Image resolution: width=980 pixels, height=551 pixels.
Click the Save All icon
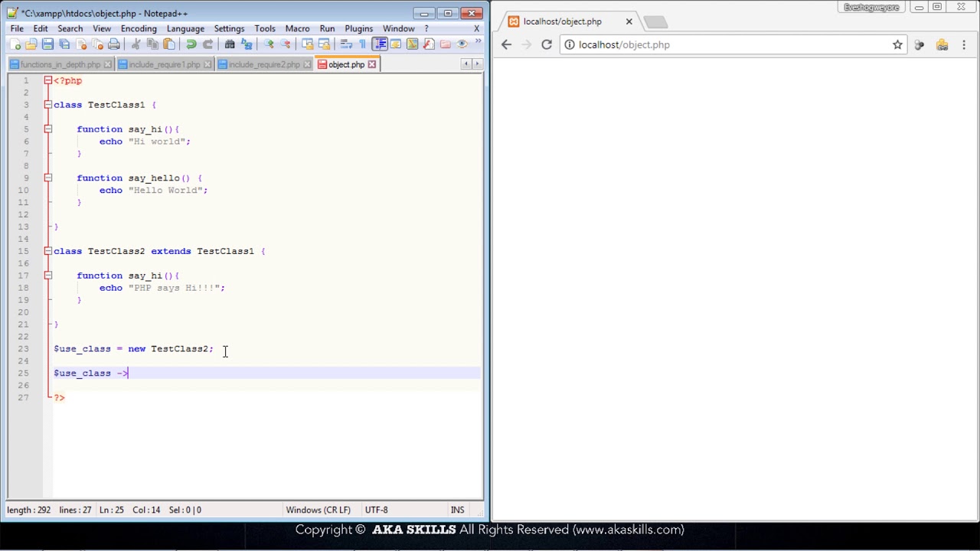click(64, 44)
